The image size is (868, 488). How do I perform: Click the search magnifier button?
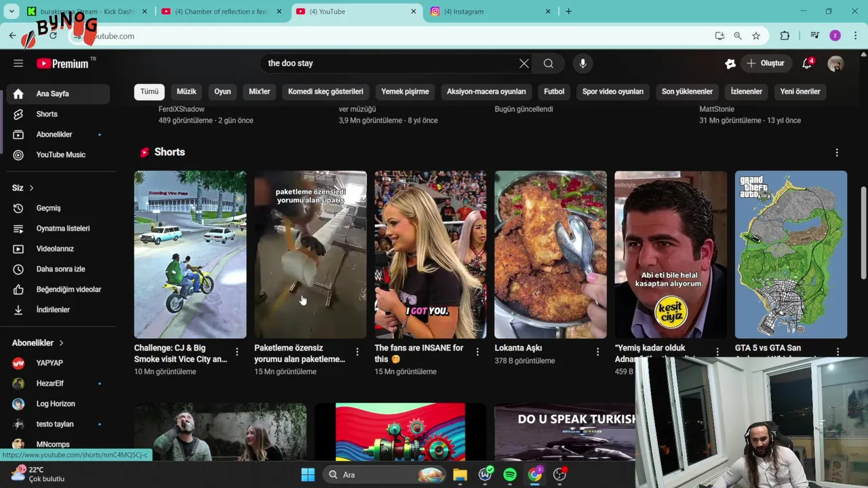[x=549, y=63]
